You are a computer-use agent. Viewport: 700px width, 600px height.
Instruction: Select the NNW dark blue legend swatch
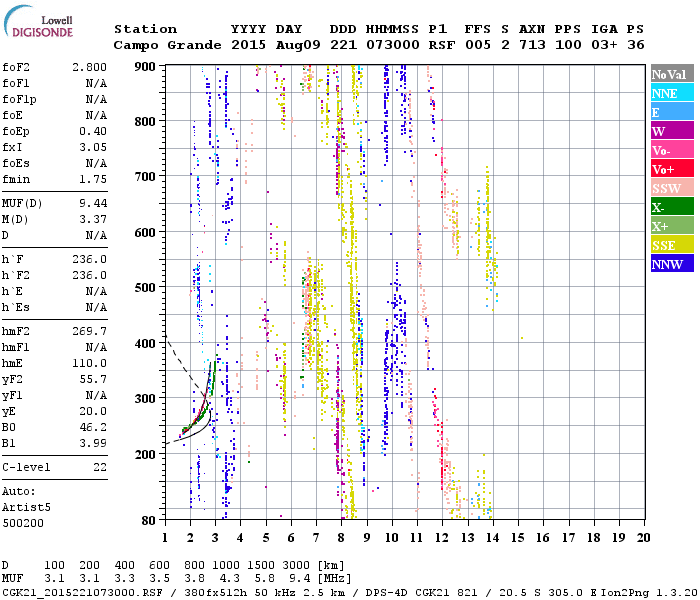672,264
